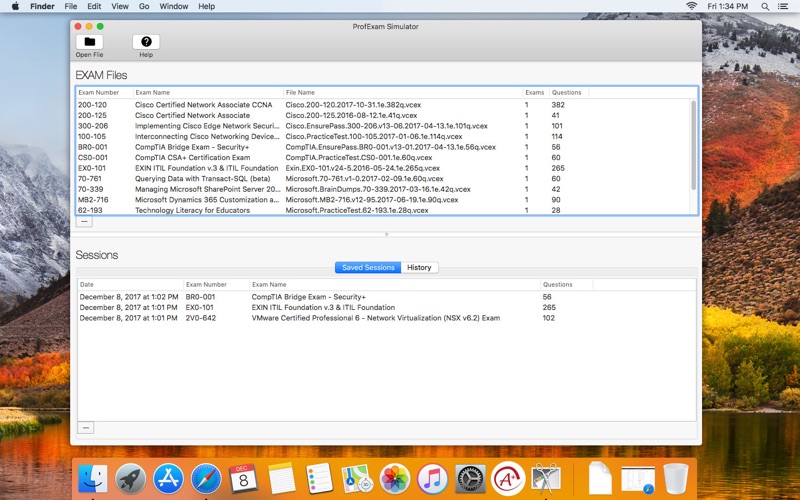800x500 pixels.
Task: Switch to the Saved Sessions tab
Action: coord(368,267)
